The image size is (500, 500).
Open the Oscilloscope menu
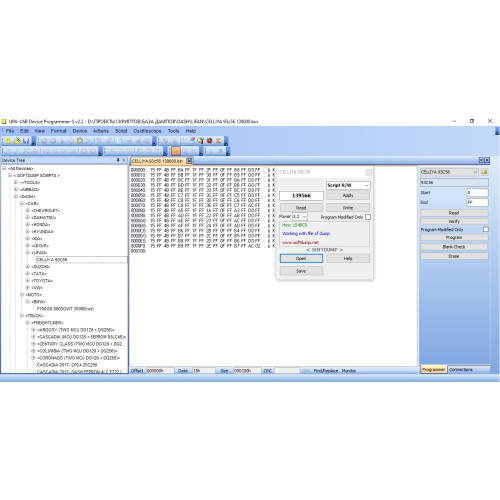tap(147, 131)
